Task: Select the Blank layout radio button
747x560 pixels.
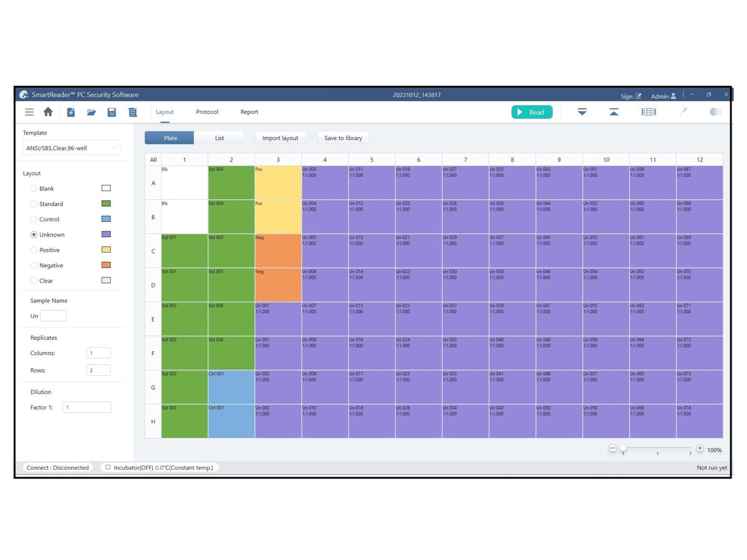Action: [34, 189]
